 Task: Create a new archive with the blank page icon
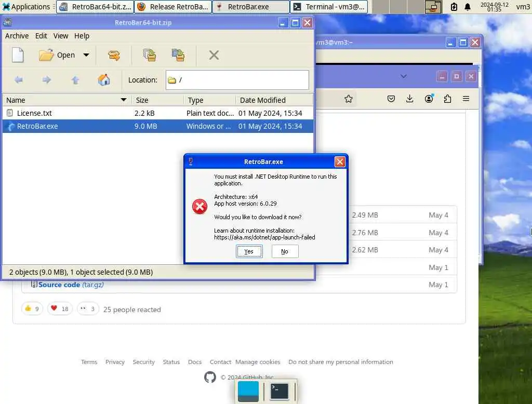click(x=18, y=55)
